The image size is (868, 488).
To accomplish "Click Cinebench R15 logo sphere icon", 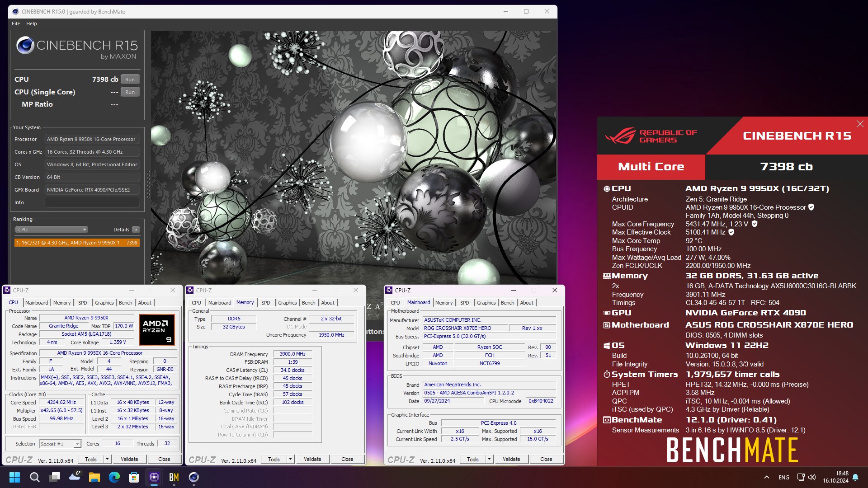I will coord(25,45).
